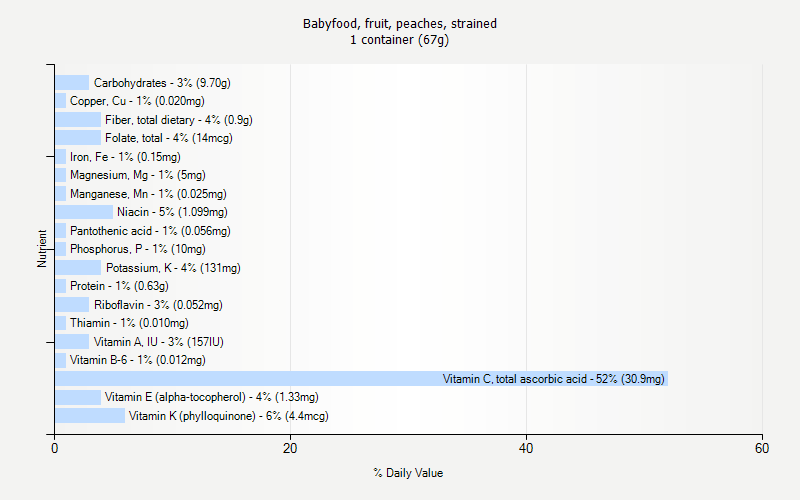Click the x-axis tick label 0
The image size is (800, 500).
(55, 448)
